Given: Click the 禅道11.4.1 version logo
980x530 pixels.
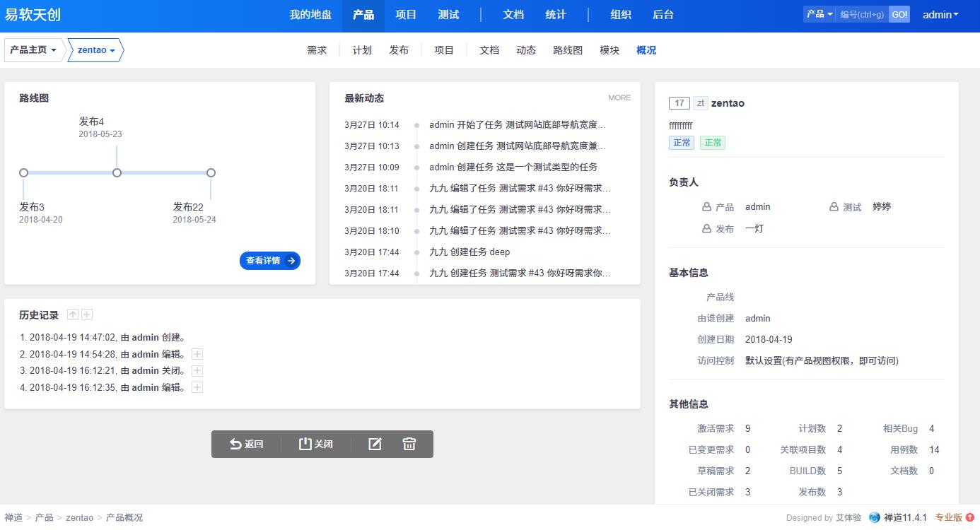Looking at the screenshot, I should [x=898, y=517].
